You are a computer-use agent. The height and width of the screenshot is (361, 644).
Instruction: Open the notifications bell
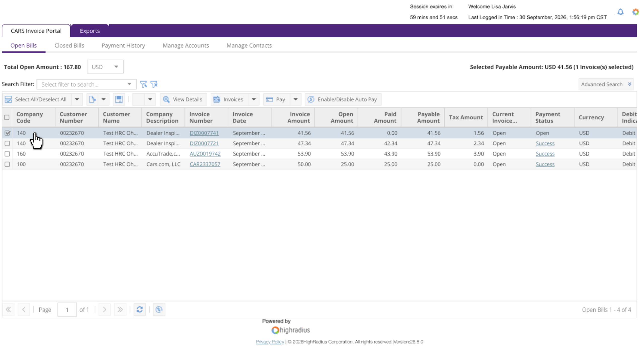(x=620, y=12)
